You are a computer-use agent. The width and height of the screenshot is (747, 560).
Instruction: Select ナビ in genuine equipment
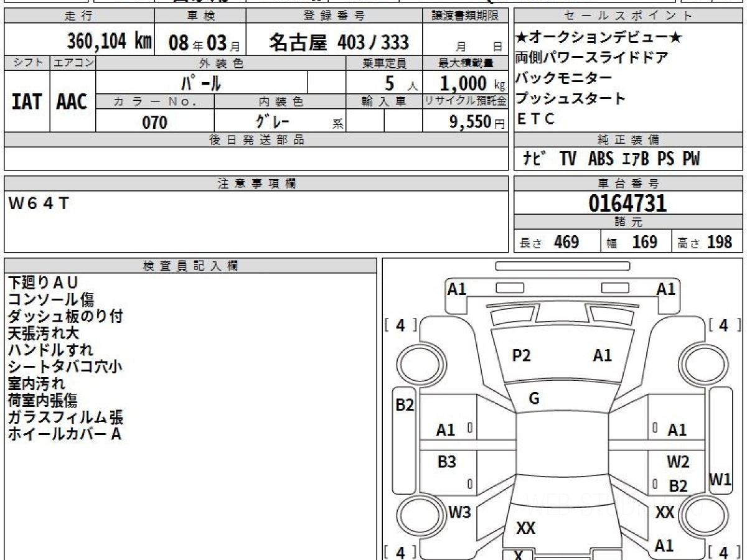[x=535, y=159]
